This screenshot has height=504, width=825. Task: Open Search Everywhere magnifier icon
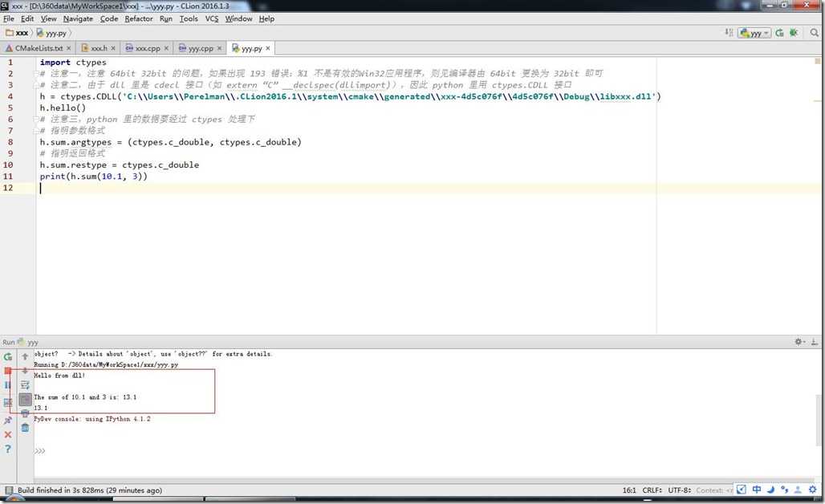[815, 33]
